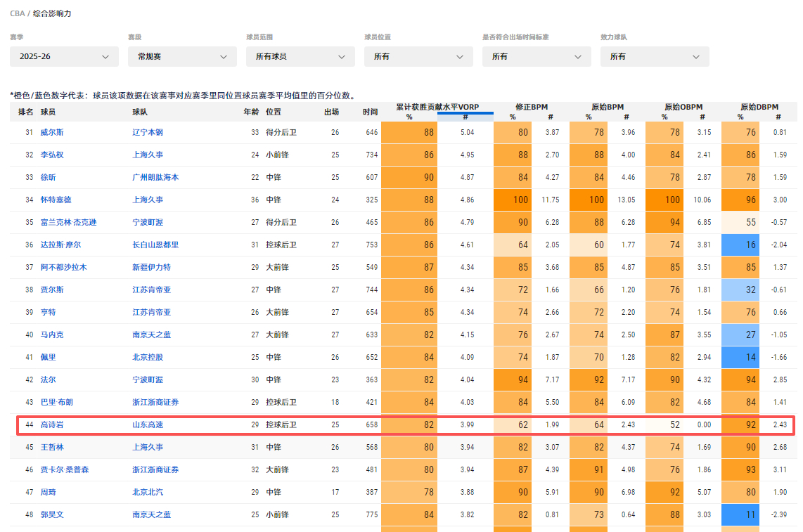Open team 山东高速 link
The width and height of the screenshot is (803, 532).
click(x=148, y=425)
